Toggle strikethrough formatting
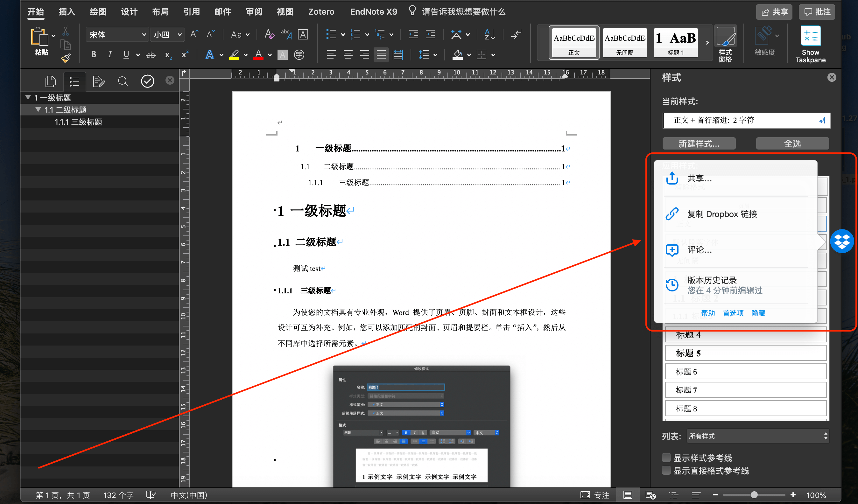Image resolution: width=858 pixels, height=504 pixels. 151,54
